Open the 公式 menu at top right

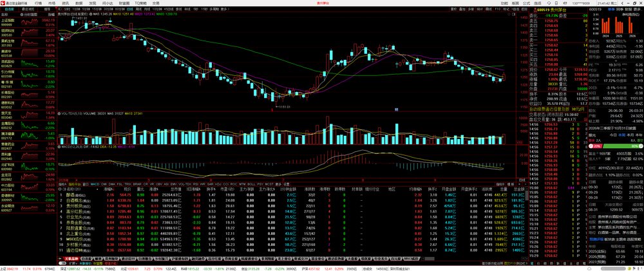point(527,3)
